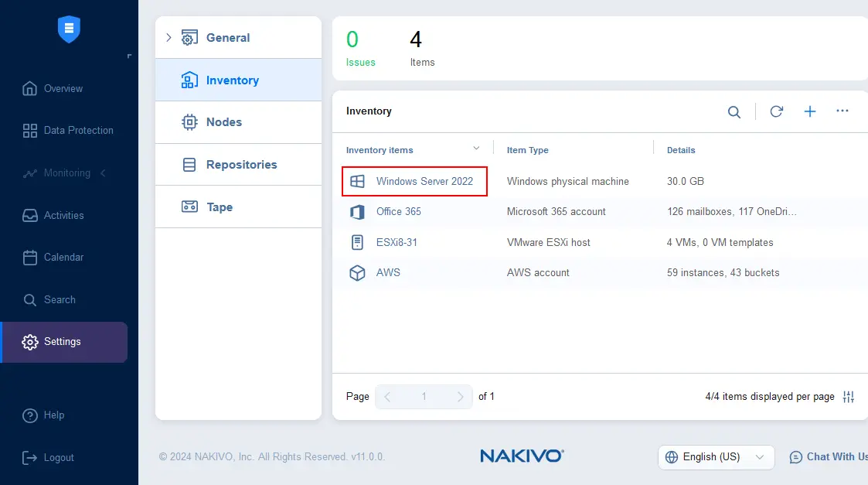Screen dimensions: 868x485
Task: Click '4 VMs, 0 VM templates' detail
Action: pyautogui.click(x=720, y=242)
